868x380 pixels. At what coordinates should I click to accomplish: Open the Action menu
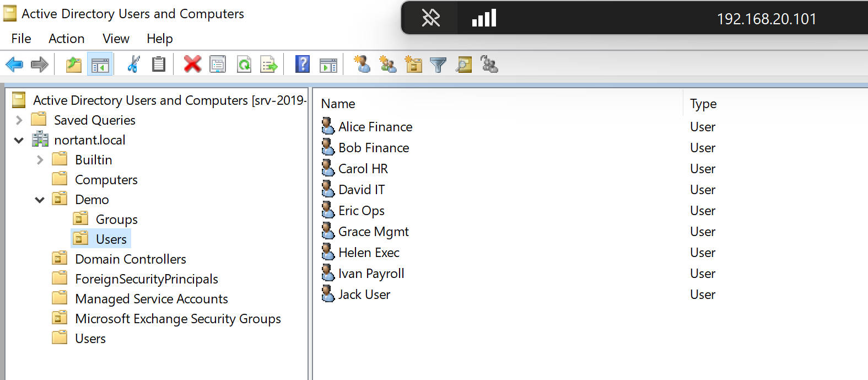point(66,39)
